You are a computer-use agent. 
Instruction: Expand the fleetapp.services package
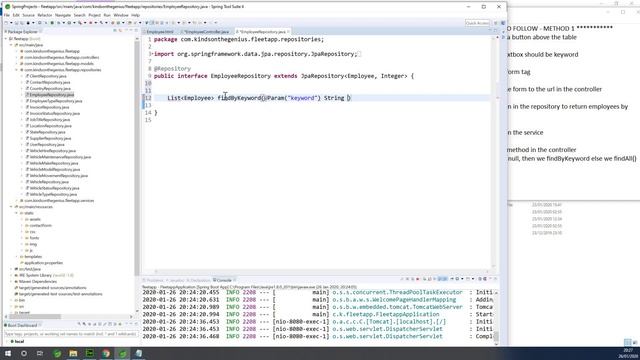point(17,200)
